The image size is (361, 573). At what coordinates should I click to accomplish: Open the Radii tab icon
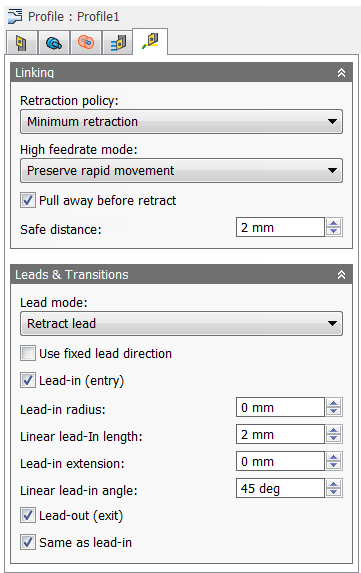point(86,43)
